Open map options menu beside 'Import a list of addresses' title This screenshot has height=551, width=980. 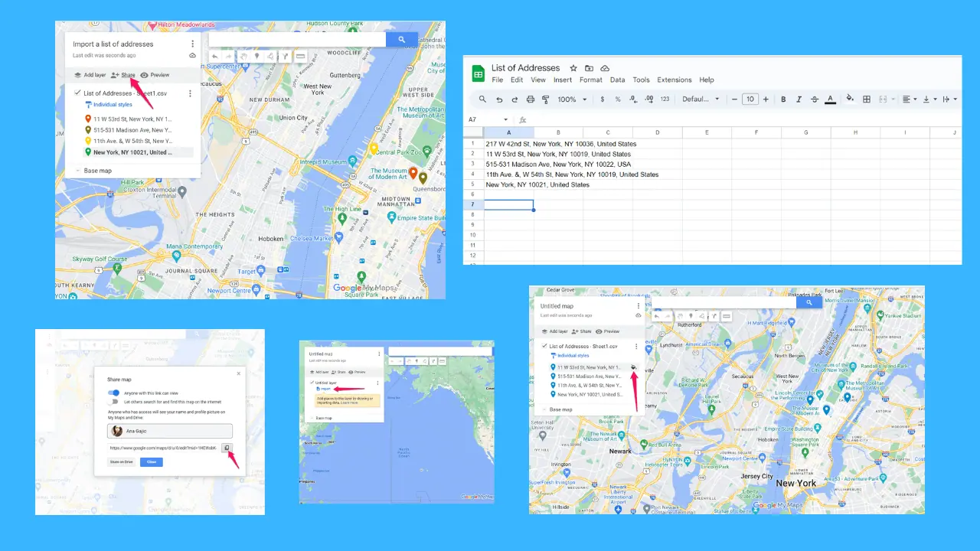(x=192, y=44)
